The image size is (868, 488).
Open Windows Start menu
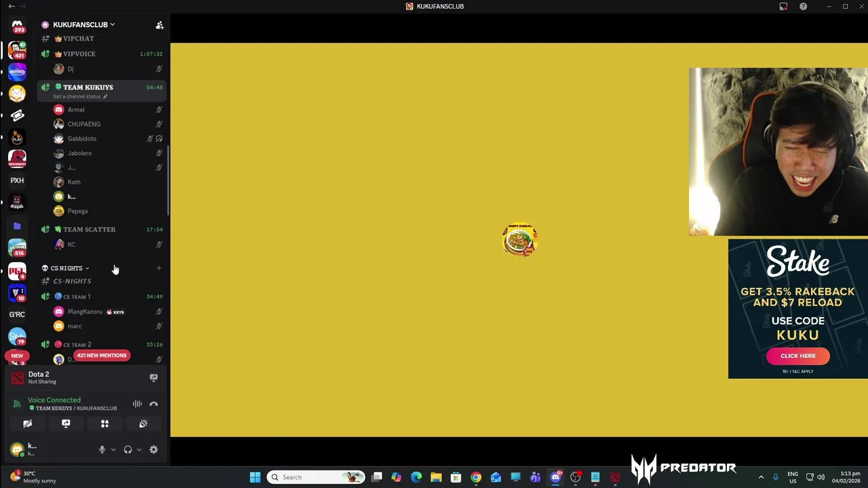[255, 477]
